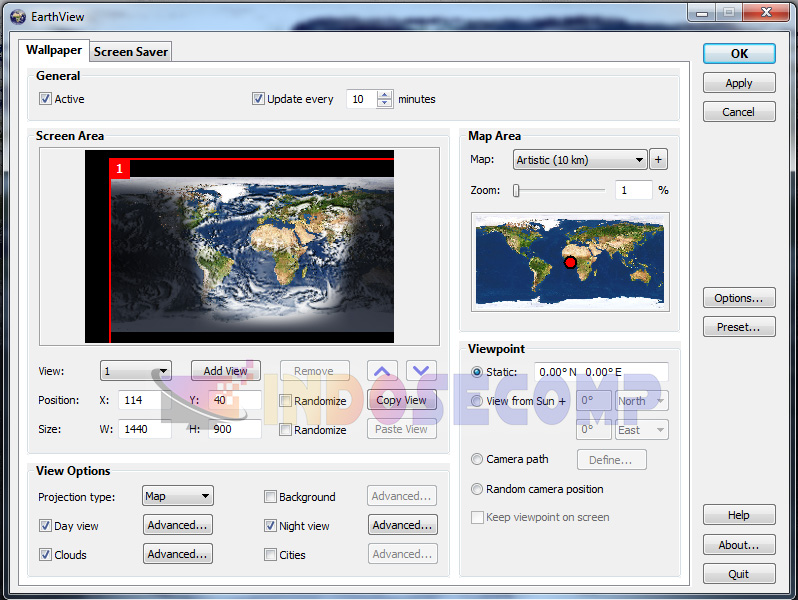
Task: Click the Help button
Action: click(x=739, y=515)
